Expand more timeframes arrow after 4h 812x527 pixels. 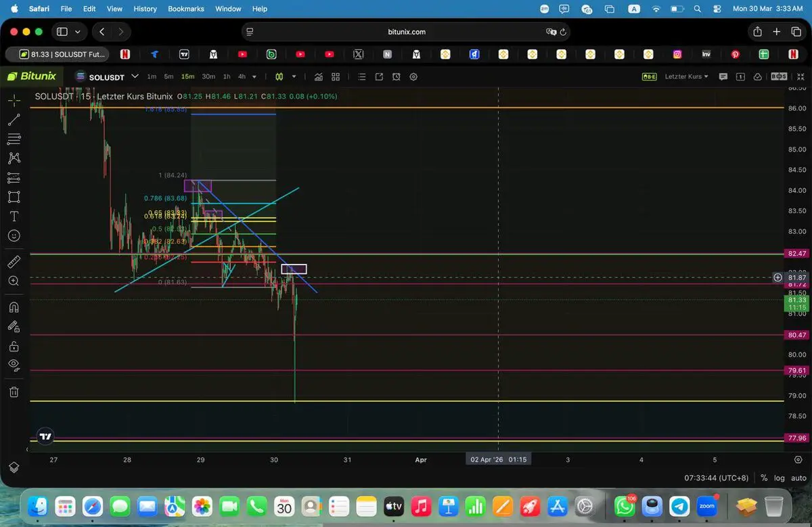point(254,76)
